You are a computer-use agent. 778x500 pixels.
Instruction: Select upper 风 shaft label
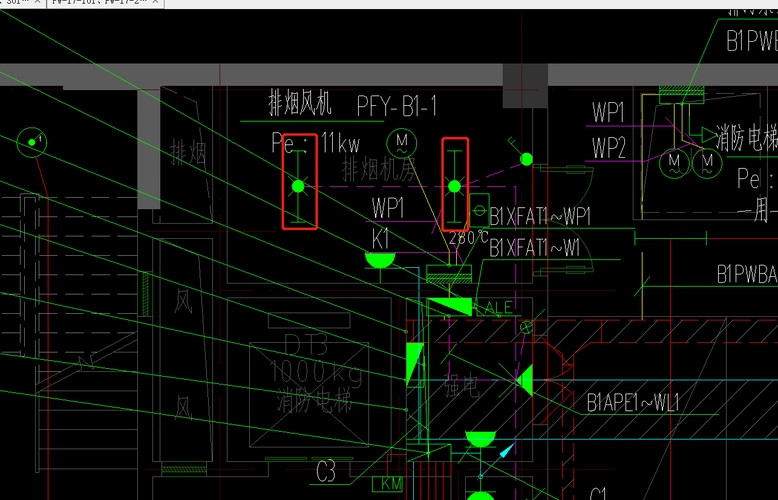tap(183, 301)
